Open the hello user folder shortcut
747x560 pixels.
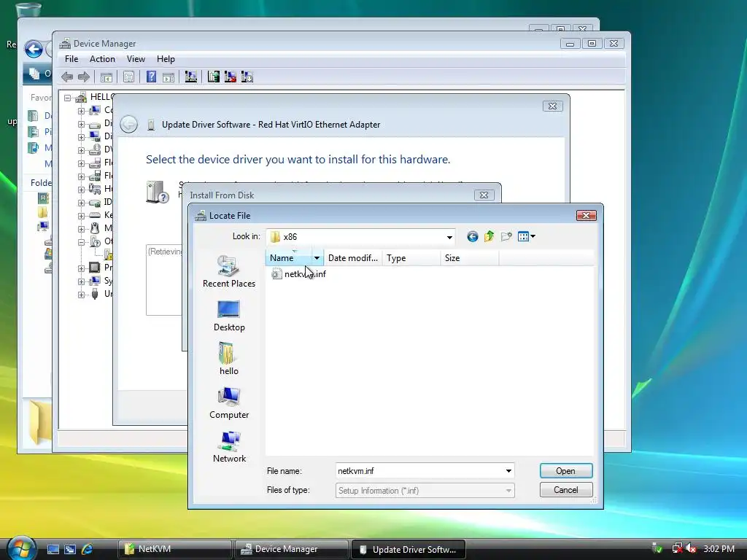[228, 359]
